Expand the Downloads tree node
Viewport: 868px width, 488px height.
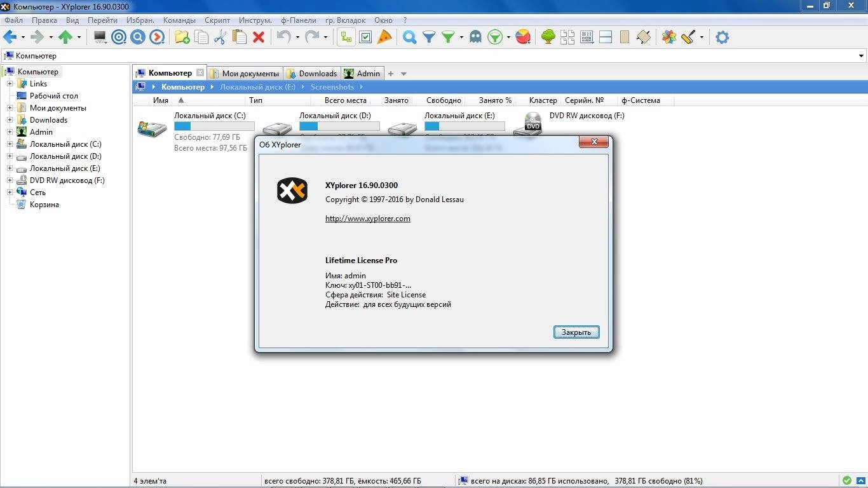10,120
